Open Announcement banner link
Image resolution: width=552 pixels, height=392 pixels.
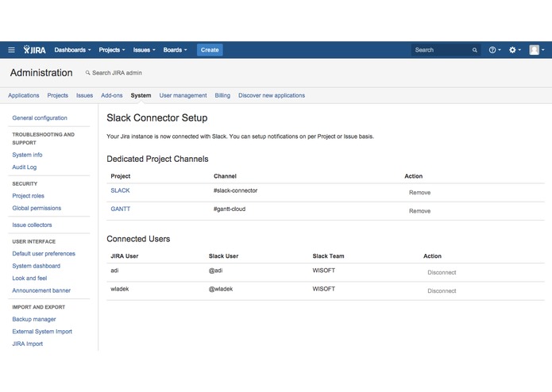coord(41,290)
